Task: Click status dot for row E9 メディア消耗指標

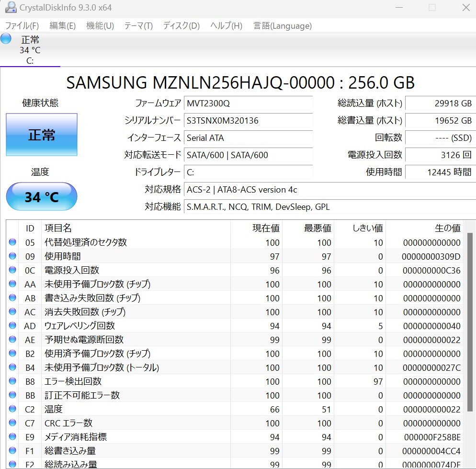Action: [12, 436]
